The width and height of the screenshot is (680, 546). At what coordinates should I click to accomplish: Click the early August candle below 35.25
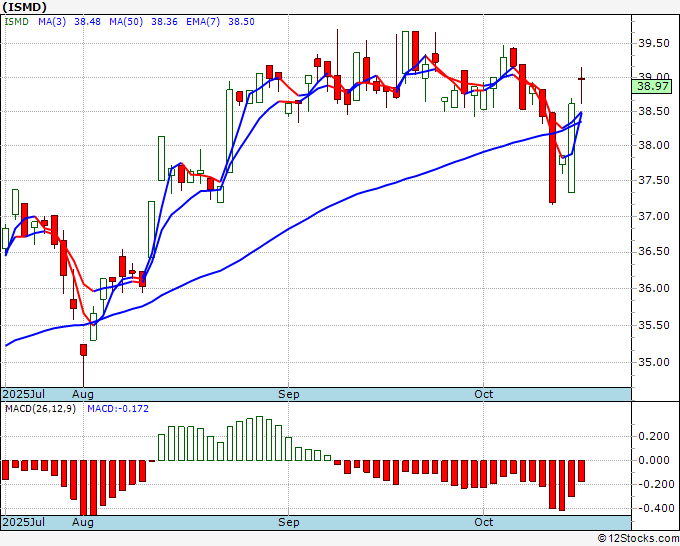(x=83, y=364)
